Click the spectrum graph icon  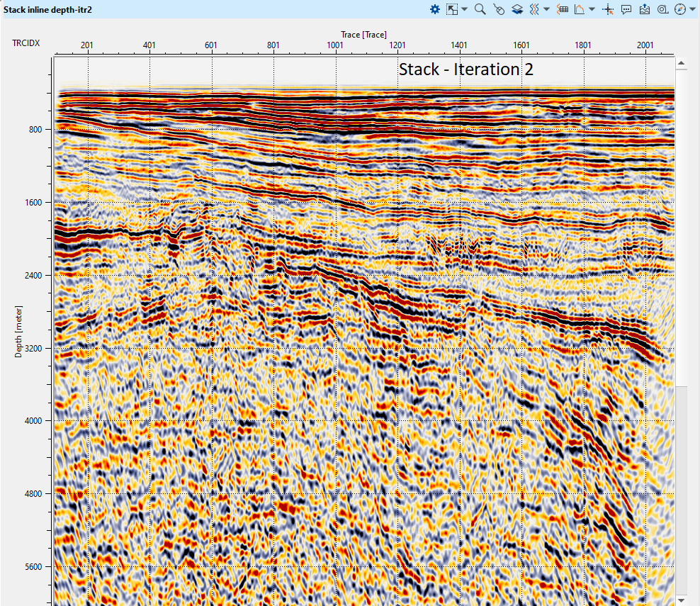(x=580, y=9)
